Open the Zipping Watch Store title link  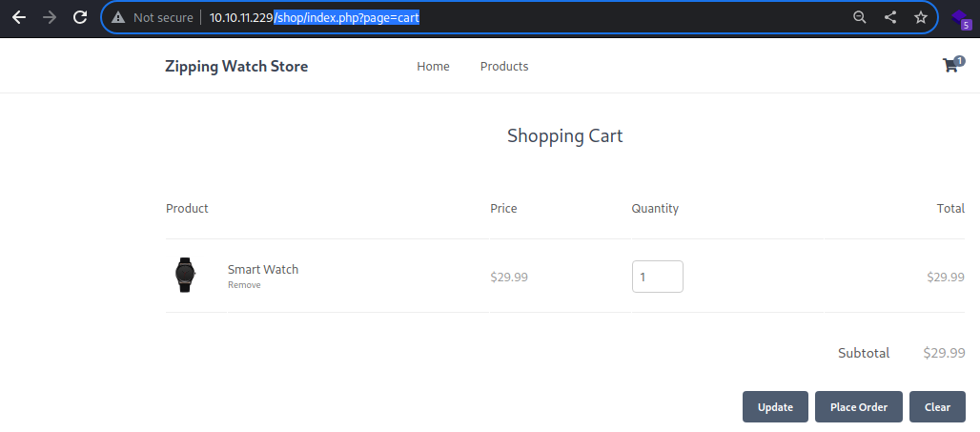(x=236, y=66)
